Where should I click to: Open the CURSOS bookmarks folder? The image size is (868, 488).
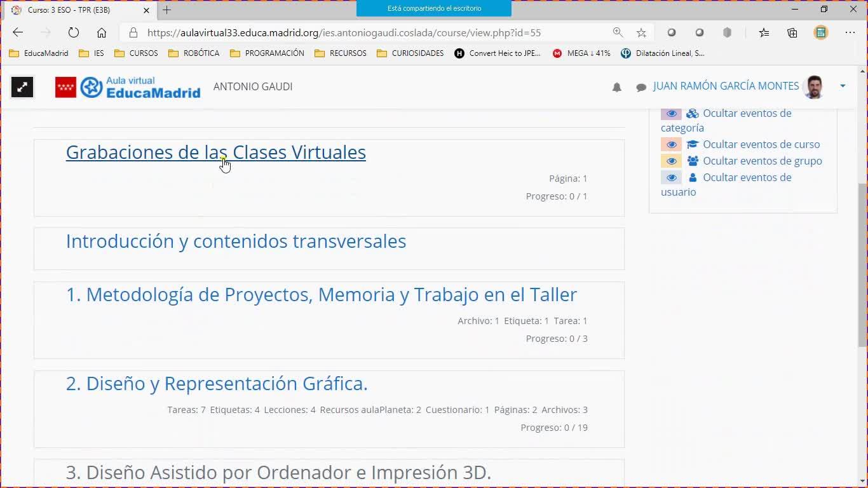tap(136, 53)
